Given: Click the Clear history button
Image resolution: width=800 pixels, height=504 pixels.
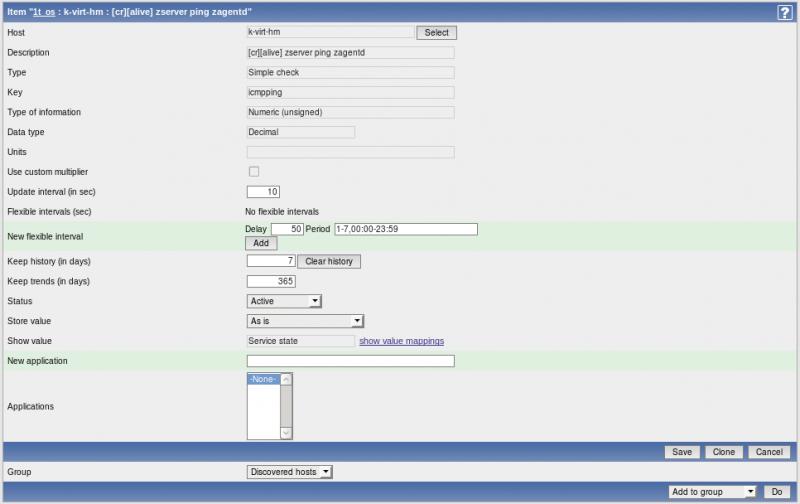Looking at the screenshot, I should click(x=329, y=262).
